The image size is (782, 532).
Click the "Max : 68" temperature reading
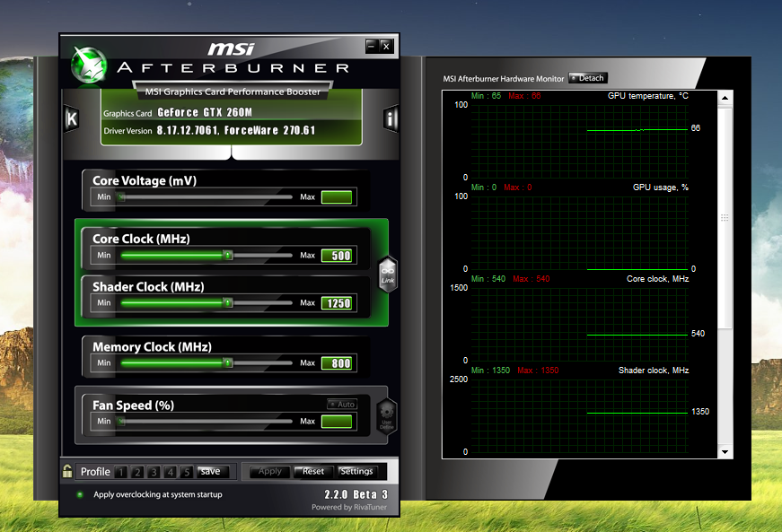pos(524,96)
